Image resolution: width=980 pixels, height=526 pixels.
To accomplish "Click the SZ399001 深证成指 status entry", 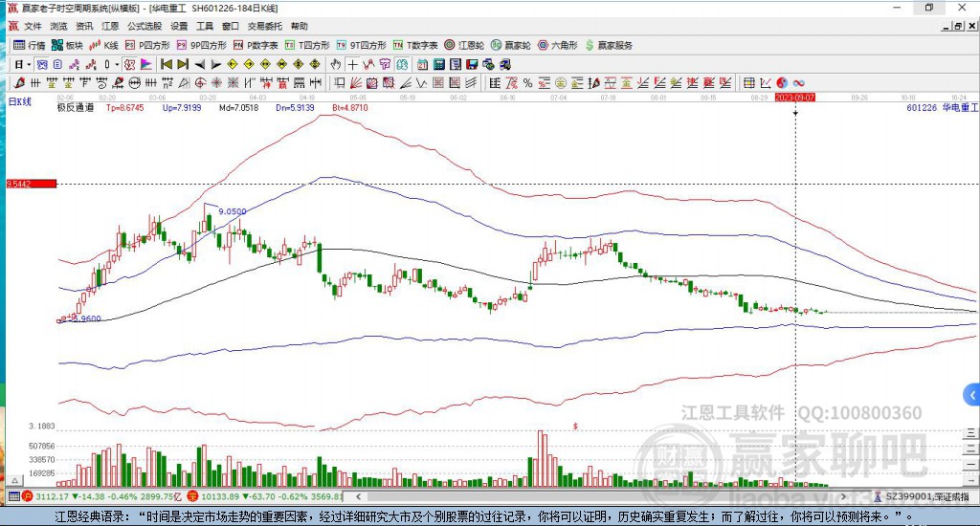I will point(922,496).
